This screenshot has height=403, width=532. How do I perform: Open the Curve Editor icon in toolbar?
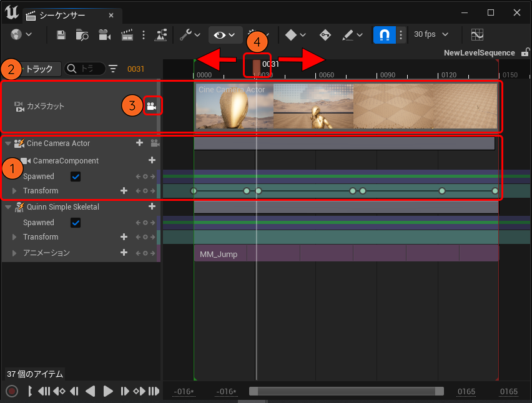[477, 35]
